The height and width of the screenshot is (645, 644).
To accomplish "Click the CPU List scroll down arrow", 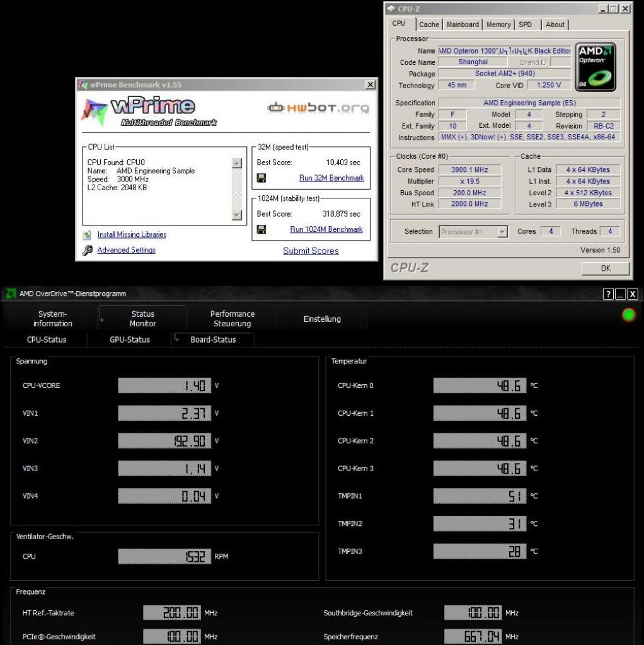I will (x=236, y=215).
